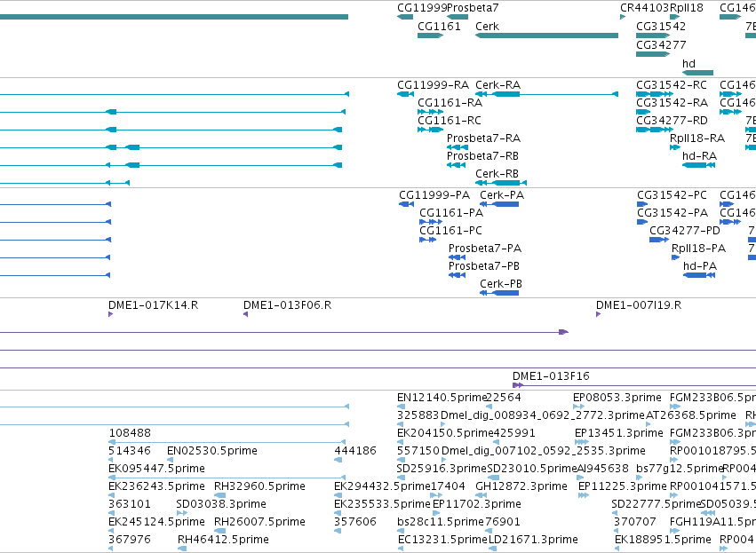Click the SD03038.3prime EST
The height and width of the screenshot is (553, 756).
[x=182, y=513]
